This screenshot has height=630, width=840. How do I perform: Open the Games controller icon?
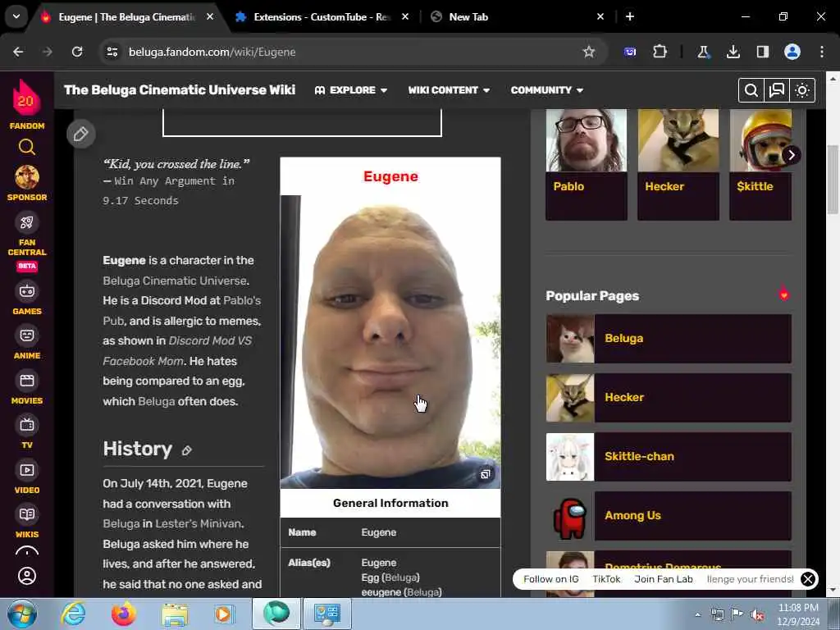pyautogui.click(x=27, y=291)
